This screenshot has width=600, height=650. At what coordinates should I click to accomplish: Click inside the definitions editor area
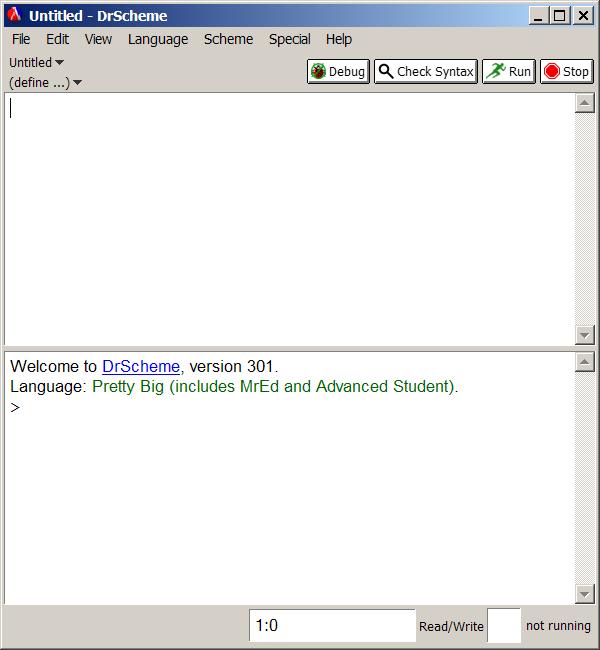(289, 219)
